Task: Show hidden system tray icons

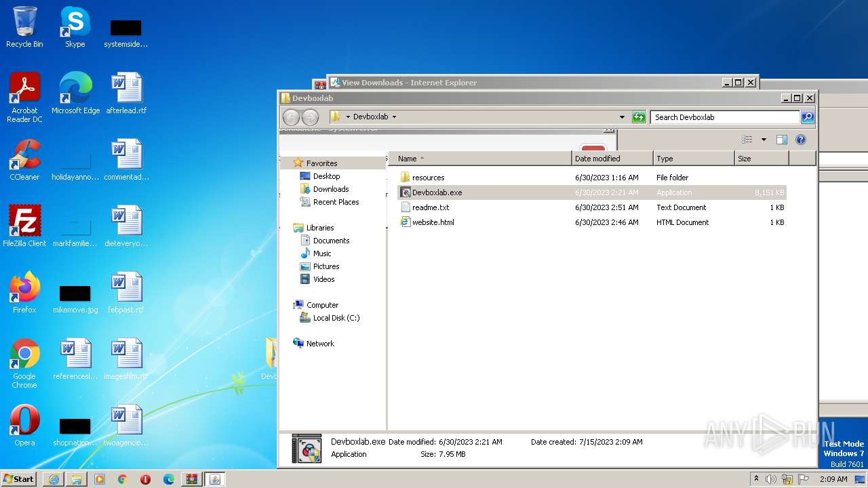Action: [756, 479]
